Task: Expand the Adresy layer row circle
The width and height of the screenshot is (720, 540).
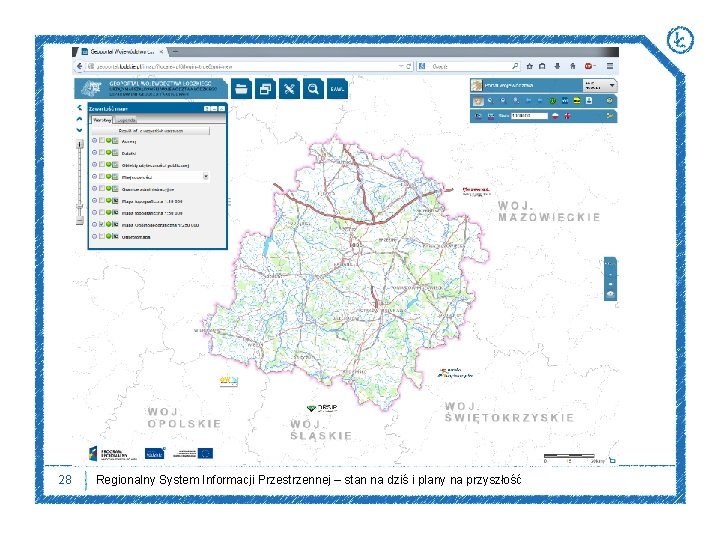Action: (x=95, y=141)
